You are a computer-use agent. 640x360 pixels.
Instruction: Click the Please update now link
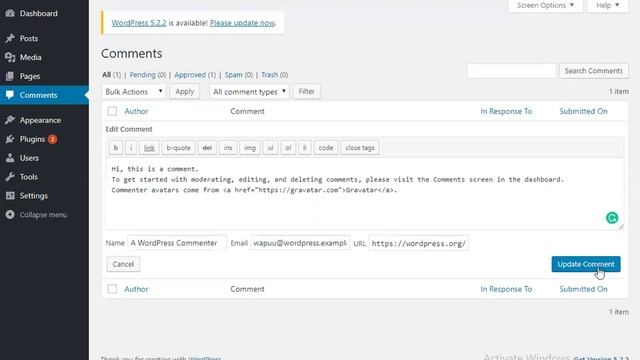point(242,23)
